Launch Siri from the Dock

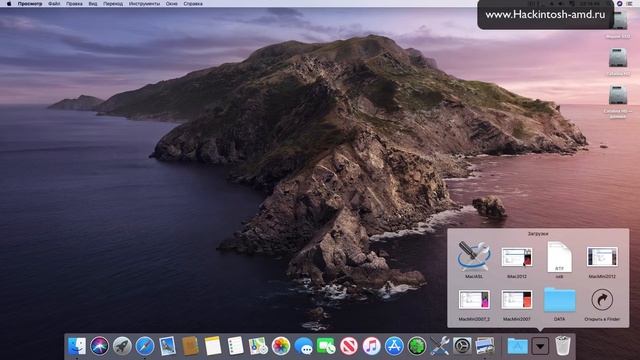pyautogui.click(x=99, y=346)
